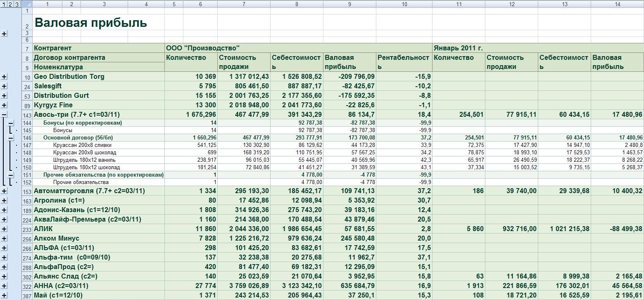Click the Валовая прибыль title cell
This screenshot has height=300, width=644.
tap(91, 23)
